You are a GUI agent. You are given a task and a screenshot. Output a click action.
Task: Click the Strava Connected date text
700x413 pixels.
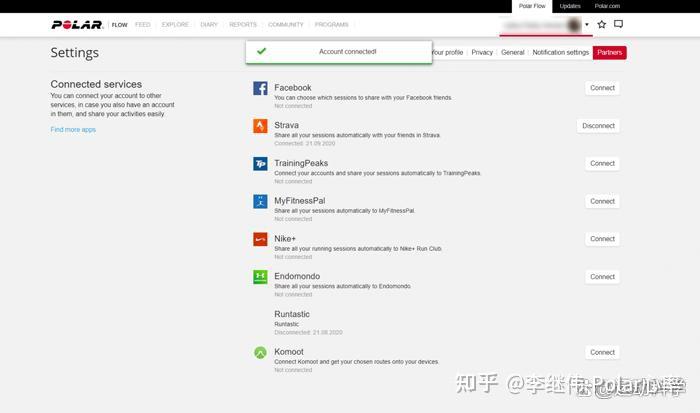(x=304, y=143)
